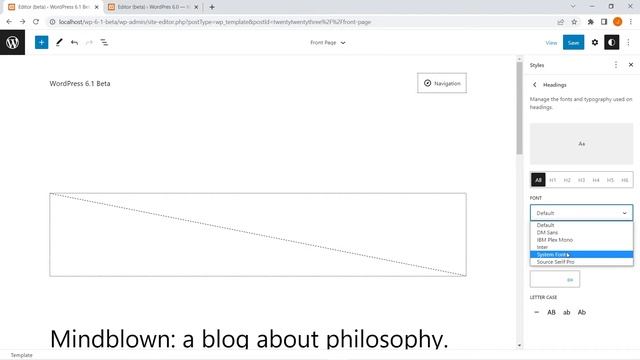Expand the Front Page template dropdown
Screen dimensions: 640x360
328,42
